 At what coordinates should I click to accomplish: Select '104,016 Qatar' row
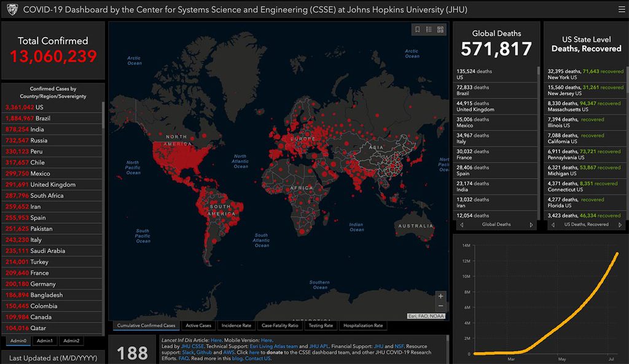[52, 328]
